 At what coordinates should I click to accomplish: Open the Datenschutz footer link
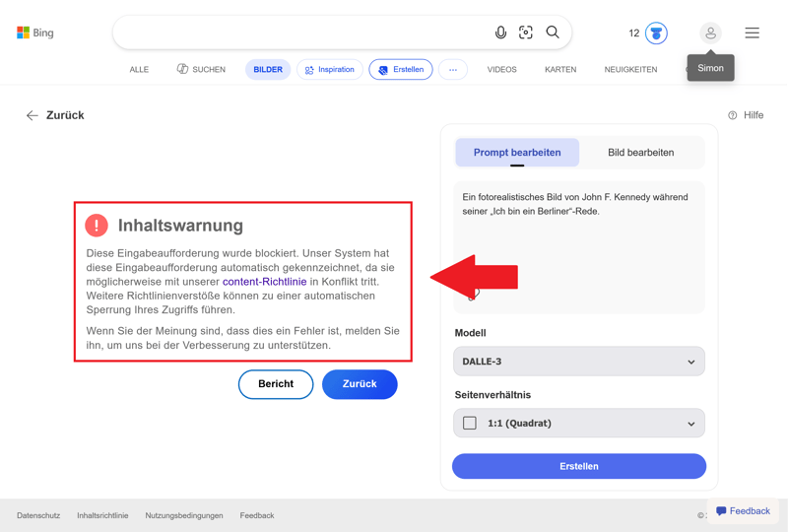[38, 515]
